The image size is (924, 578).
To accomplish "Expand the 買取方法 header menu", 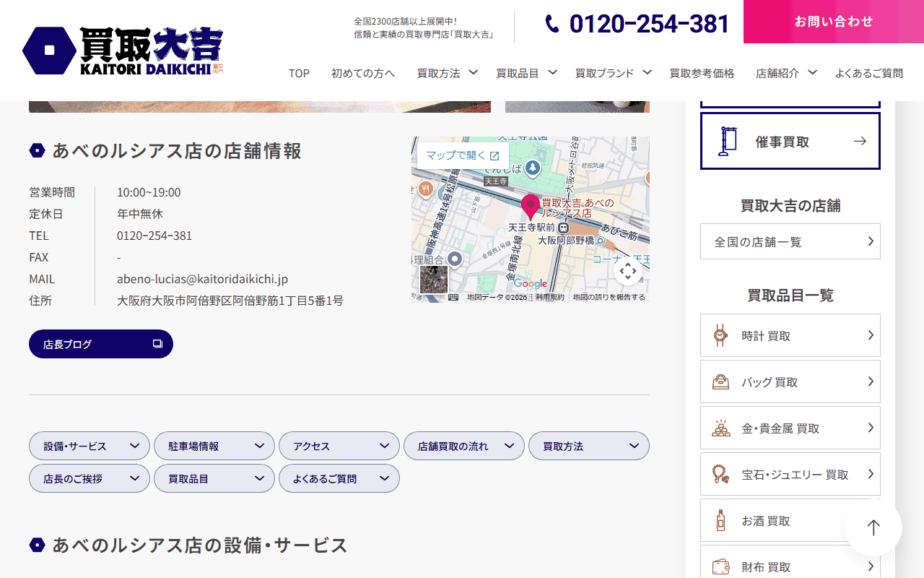I will [448, 73].
